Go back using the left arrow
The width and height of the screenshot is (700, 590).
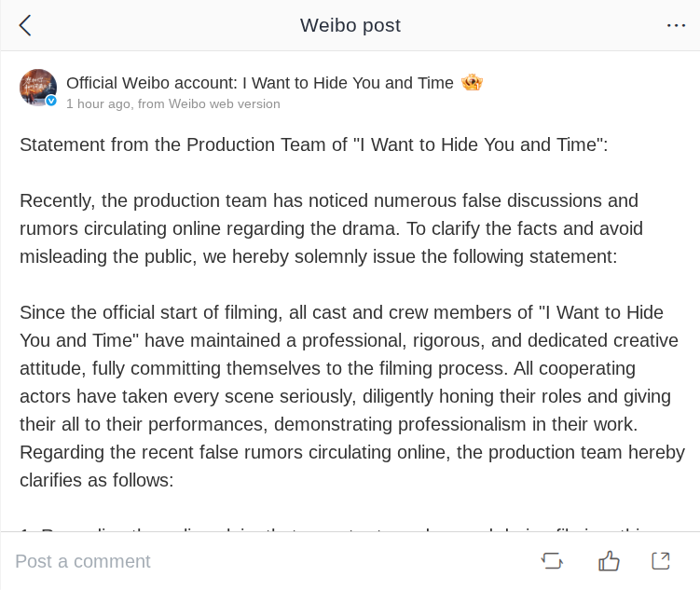click(25, 25)
